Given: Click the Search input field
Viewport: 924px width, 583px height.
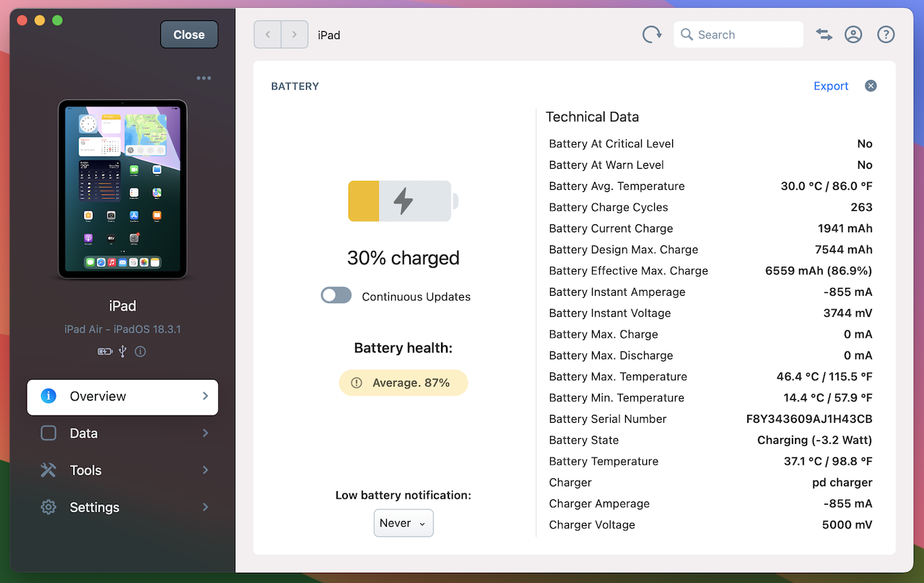Looking at the screenshot, I should pyautogui.click(x=738, y=35).
